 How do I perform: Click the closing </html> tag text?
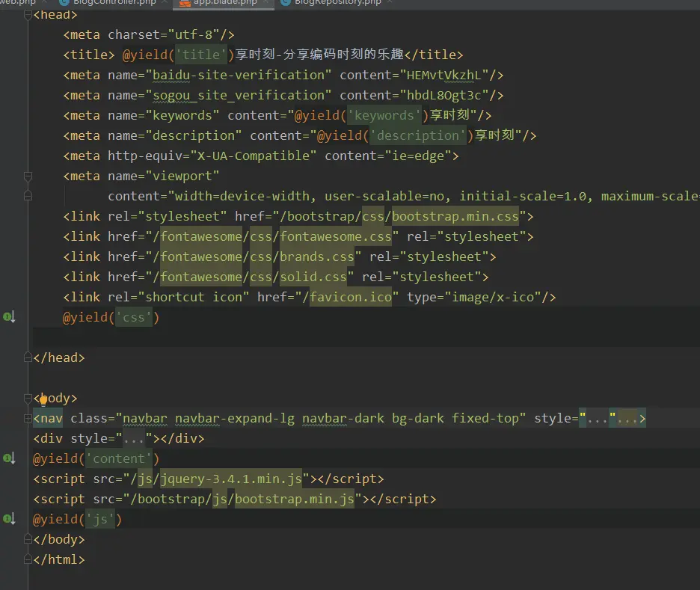[59, 559]
